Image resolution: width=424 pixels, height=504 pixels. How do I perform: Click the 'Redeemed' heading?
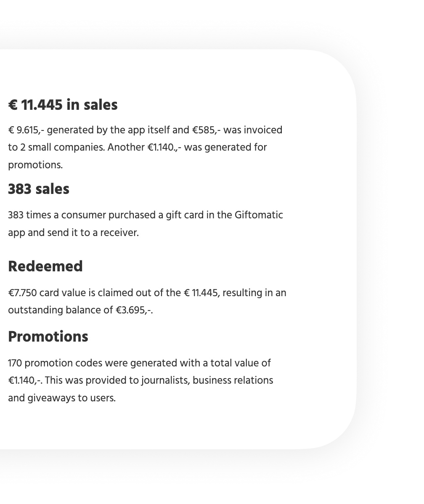[45, 266]
